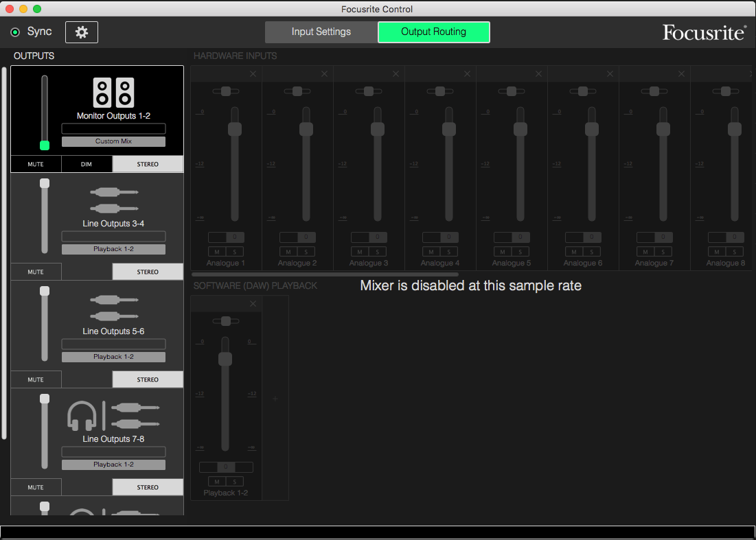Mute the Analogue 3 channel
The height and width of the screenshot is (540, 756).
(x=358, y=251)
